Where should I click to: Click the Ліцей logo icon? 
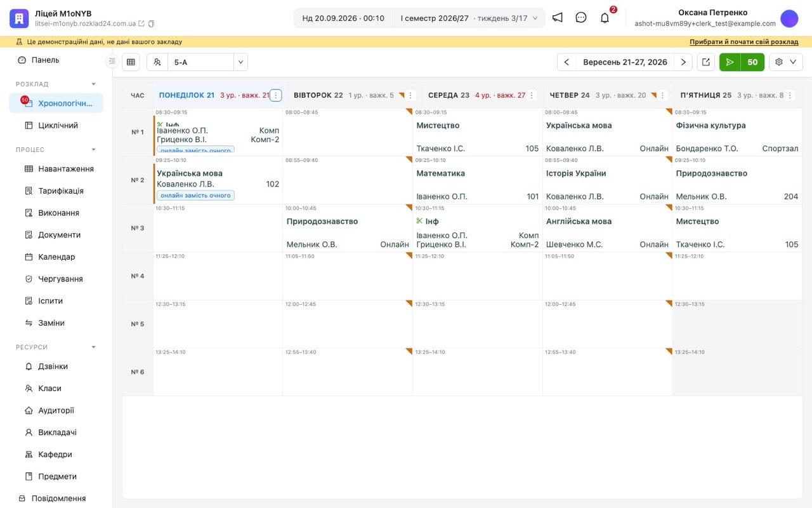tap(19, 18)
